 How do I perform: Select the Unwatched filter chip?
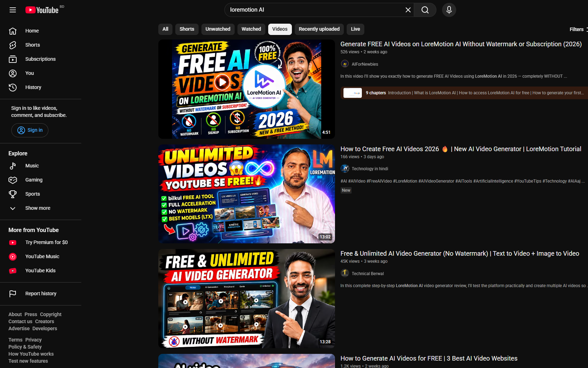218,29
